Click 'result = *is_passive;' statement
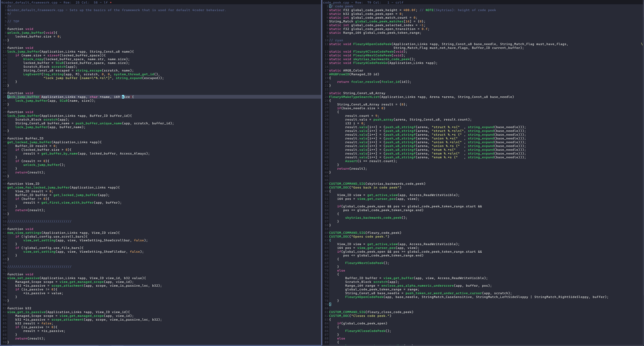Screen dimensions: 644x346 (x=45, y=331)
